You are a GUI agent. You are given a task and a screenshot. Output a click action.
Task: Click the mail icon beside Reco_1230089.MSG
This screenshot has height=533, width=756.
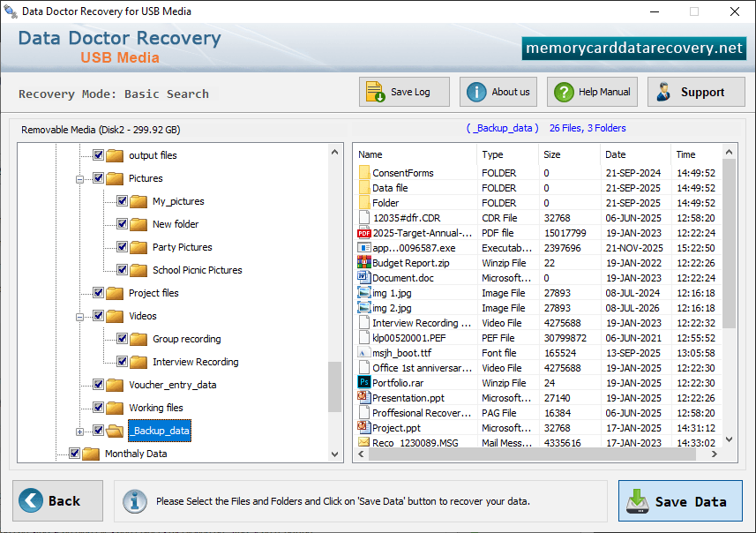(364, 442)
